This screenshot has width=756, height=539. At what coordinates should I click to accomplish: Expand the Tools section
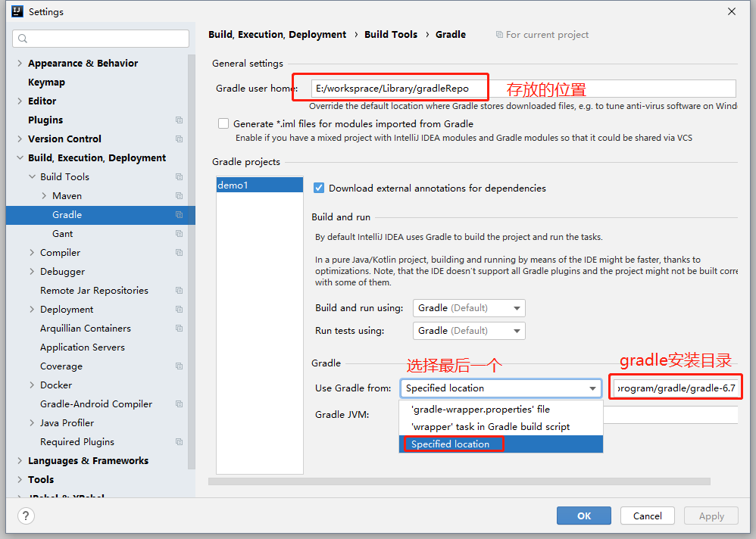click(x=20, y=480)
